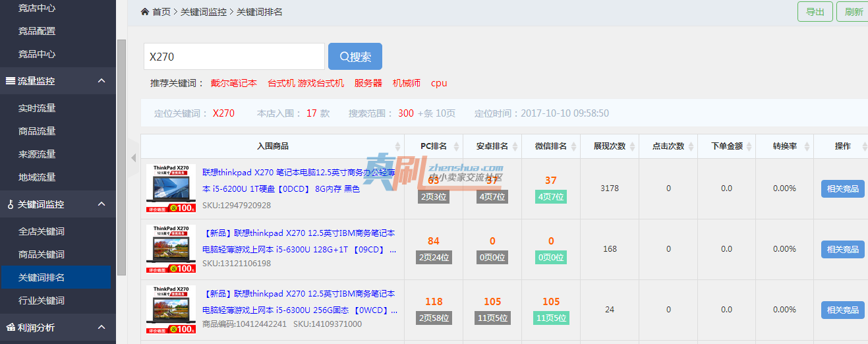Open product link 联想thinkpad X270 笔记本电脑12.5英寸

point(298,181)
